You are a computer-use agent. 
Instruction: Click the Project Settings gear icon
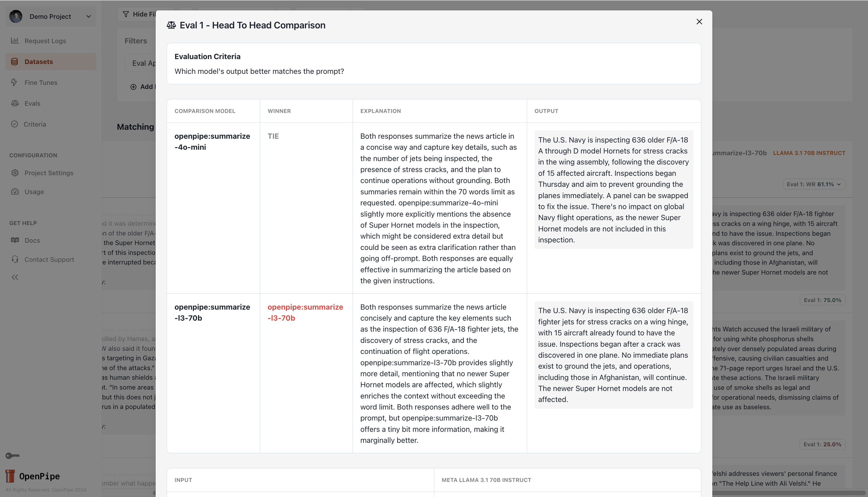15,173
